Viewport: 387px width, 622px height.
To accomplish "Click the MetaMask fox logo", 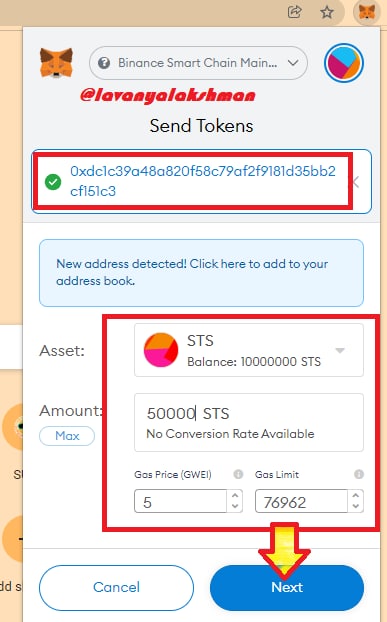I will coord(56,63).
